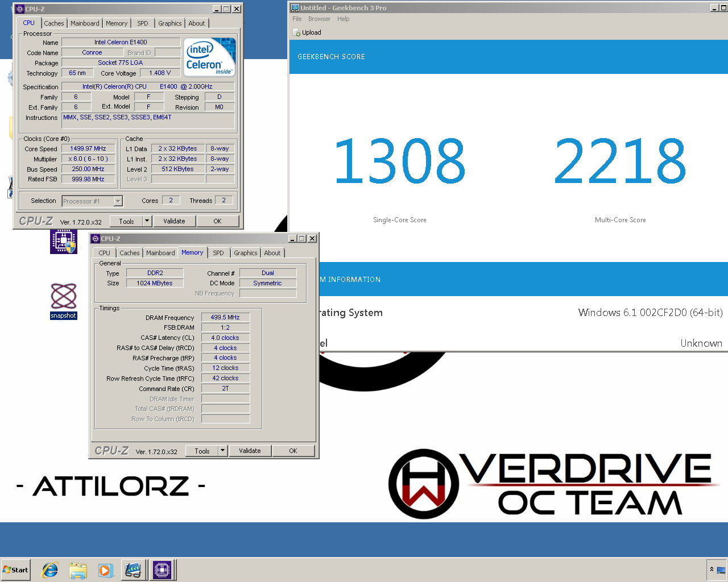Image resolution: width=728 pixels, height=582 pixels.
Task: Click Memory CPU-Z window title icon
Action: point(96,239)
